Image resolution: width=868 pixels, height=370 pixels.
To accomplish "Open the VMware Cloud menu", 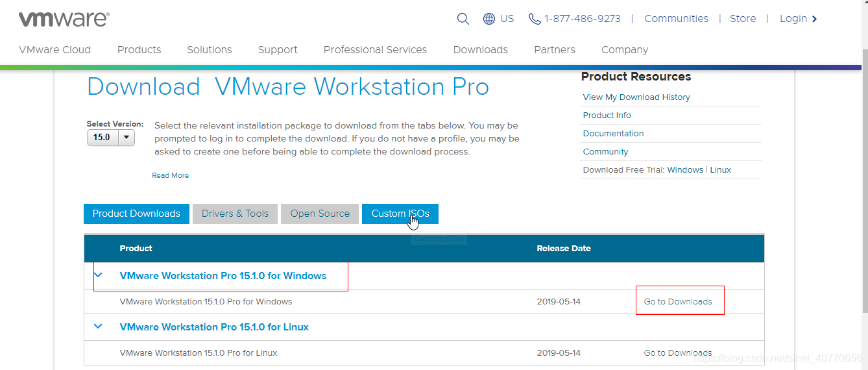I will pos(55,50).
